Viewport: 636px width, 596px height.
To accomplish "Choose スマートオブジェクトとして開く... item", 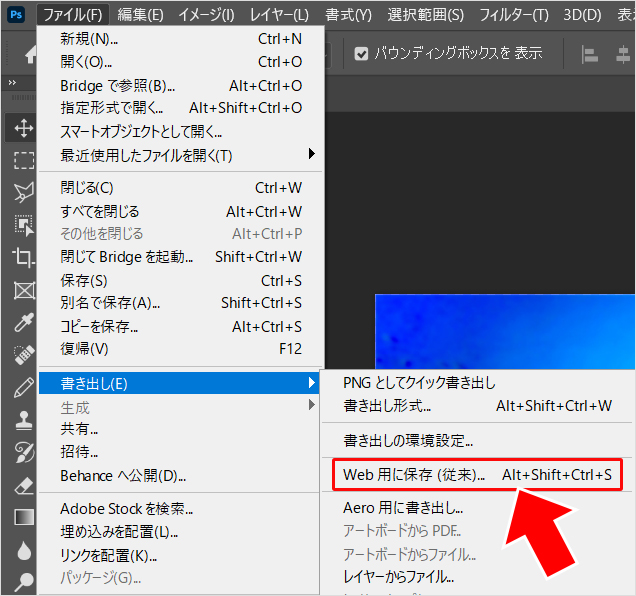I will [x=181, y=131].
